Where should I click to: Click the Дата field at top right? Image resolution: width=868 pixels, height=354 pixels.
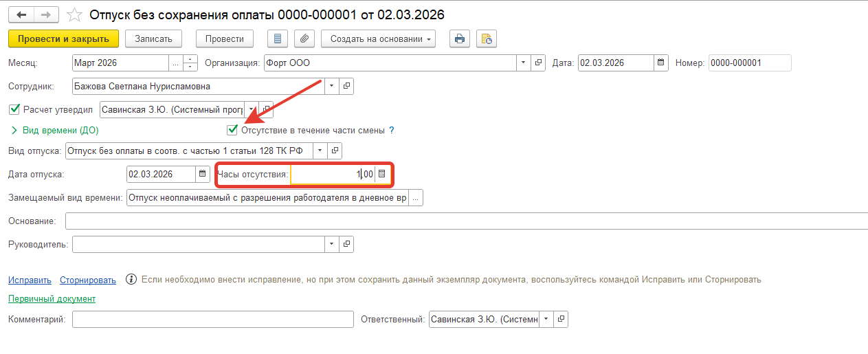click(x=616, y=63)
